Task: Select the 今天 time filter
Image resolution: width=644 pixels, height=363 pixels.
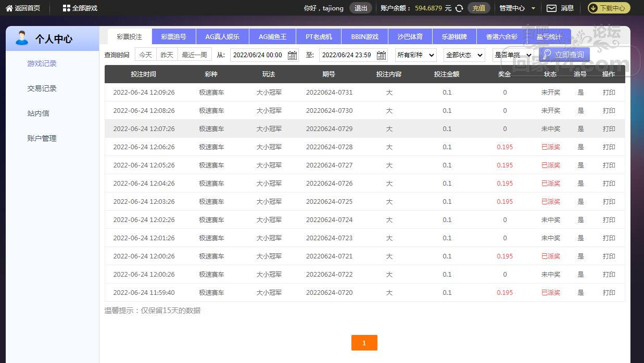Action: (145, 55)
